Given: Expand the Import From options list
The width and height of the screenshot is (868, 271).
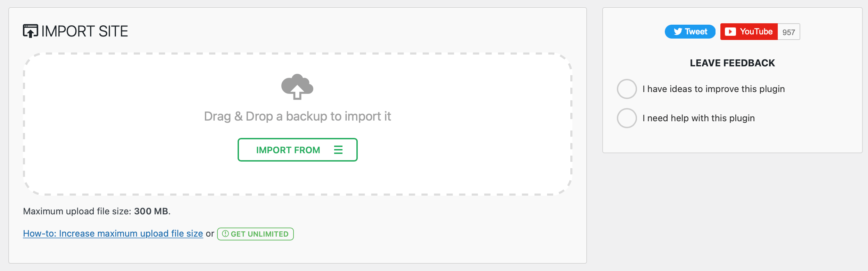Looking at the screenshot, I should [x=297, y=150].
